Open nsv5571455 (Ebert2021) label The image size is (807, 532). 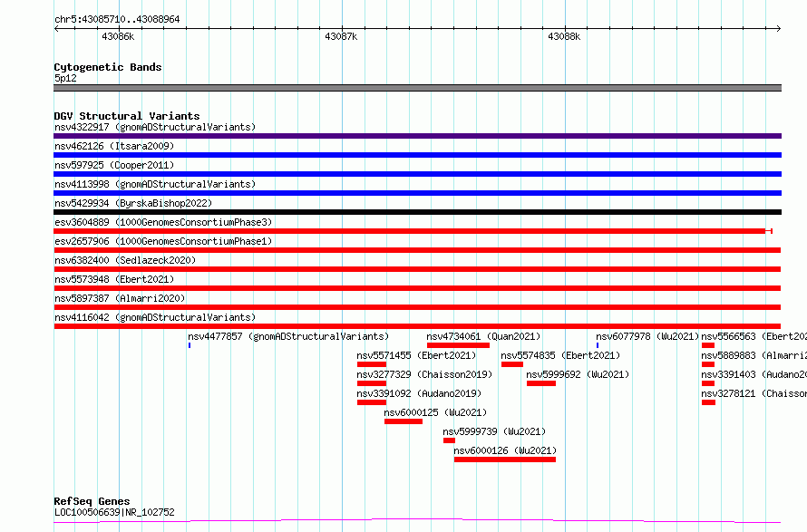point(416,355)
